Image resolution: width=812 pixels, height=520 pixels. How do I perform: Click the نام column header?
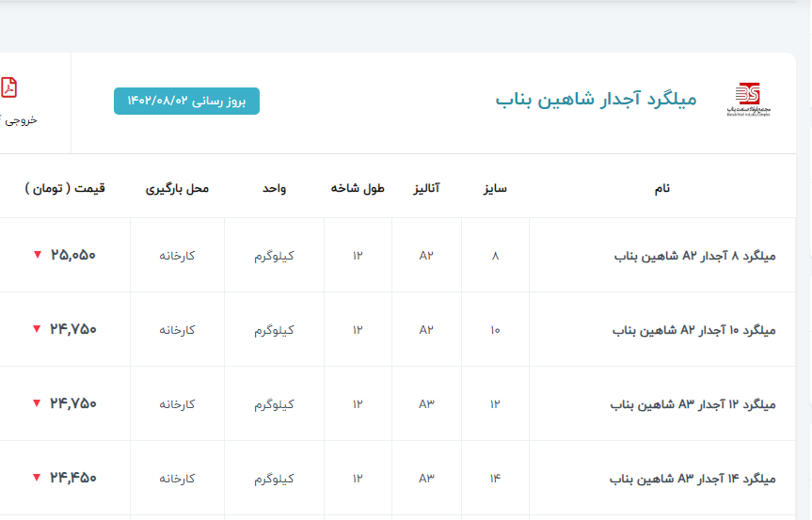click(662, 188)
